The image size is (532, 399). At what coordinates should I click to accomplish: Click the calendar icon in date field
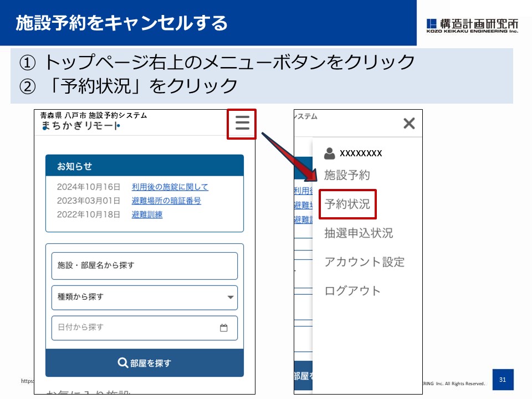[224, 328]
